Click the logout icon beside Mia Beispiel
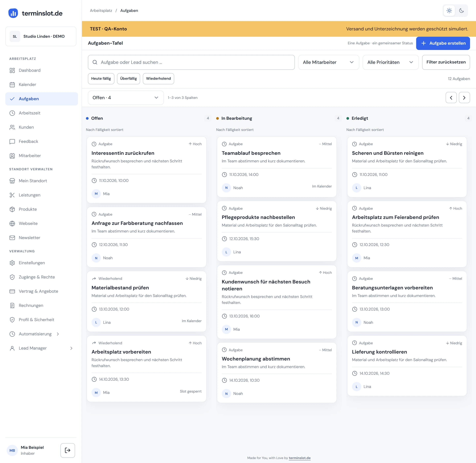The height and width of the screenshot is (463, 476). point(68,450)
